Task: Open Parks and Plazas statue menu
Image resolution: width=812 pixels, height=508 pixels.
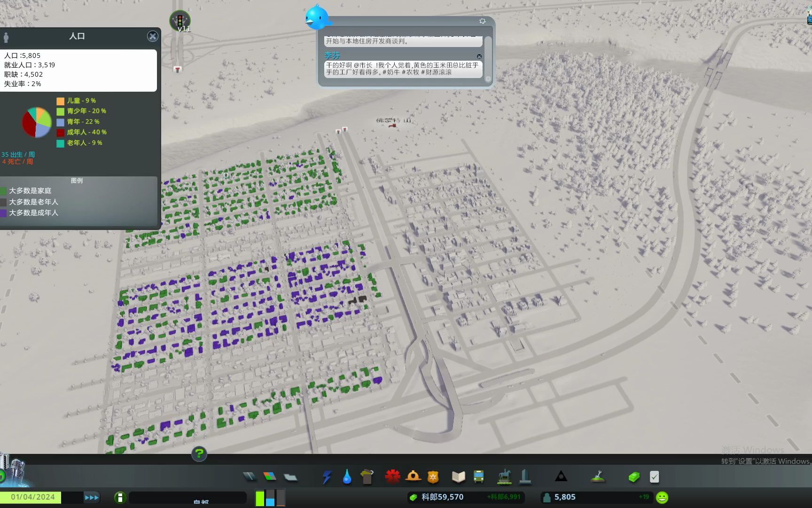Action: 504,476
